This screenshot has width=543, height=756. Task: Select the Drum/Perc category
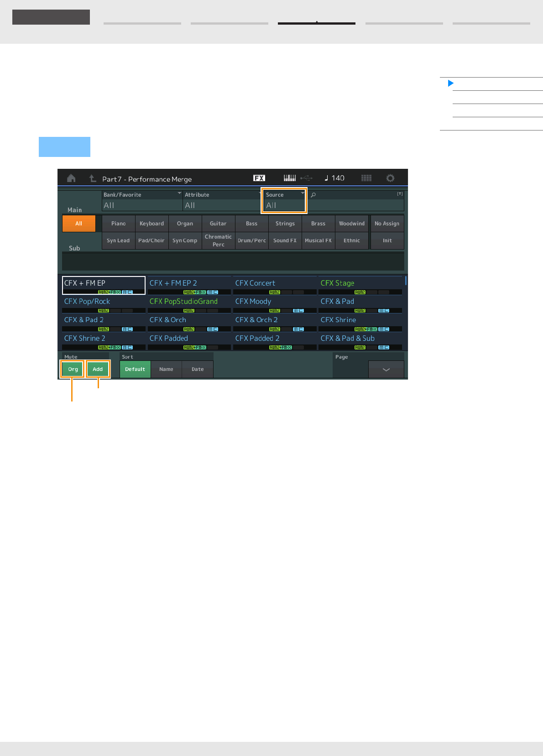tap(252, 240)
